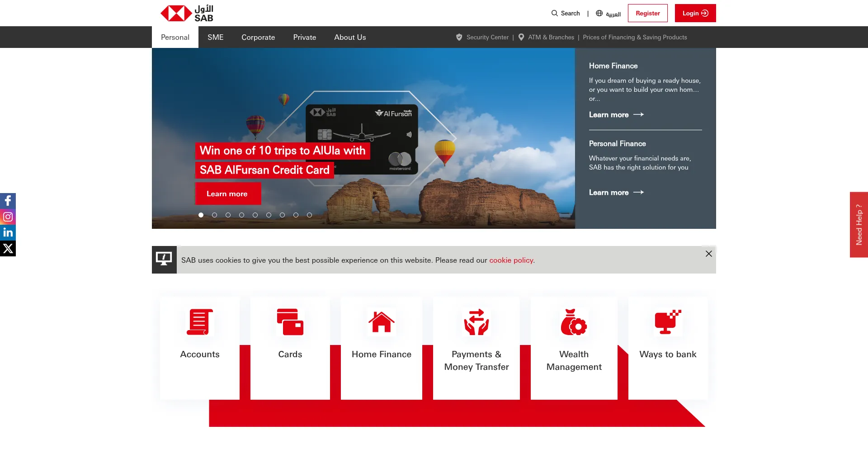This screenshot has width=868, height=449.
Task: Click the Payments & Money Transfer icon
Action: pos(476,322)
